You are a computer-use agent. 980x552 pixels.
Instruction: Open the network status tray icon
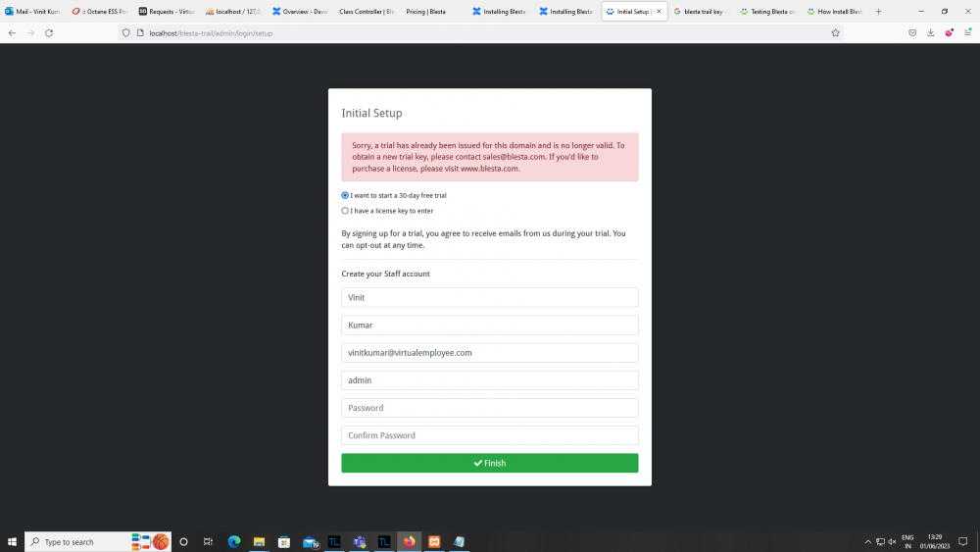pos(880,542)
